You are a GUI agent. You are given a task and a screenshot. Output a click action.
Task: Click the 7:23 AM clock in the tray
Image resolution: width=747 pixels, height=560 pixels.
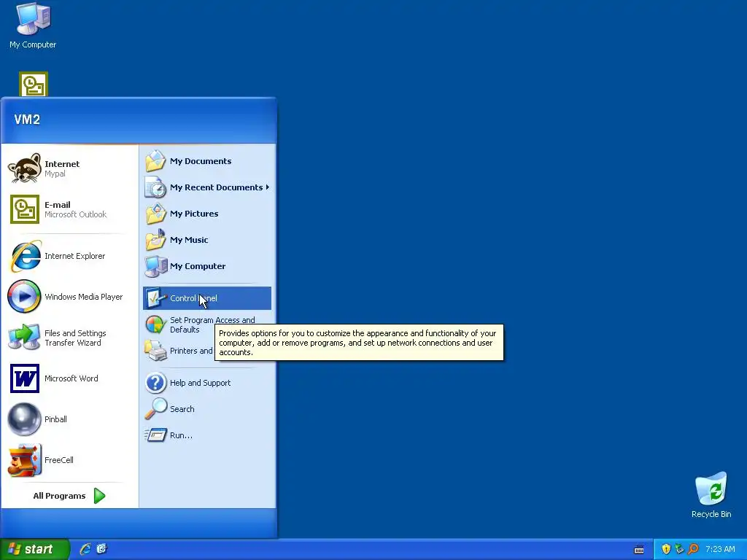pos(720,549)
